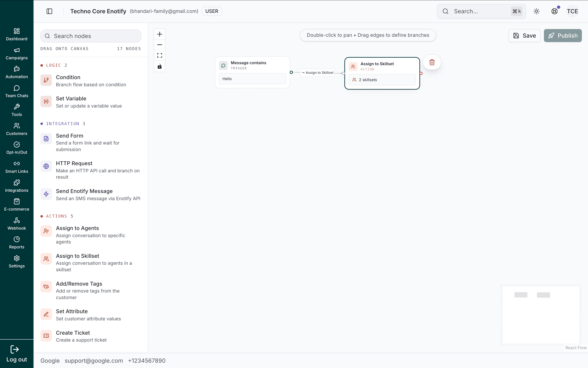
Task: Click the +1234567890 footer text
Action: pyautogui.click(x=147, y=360)
